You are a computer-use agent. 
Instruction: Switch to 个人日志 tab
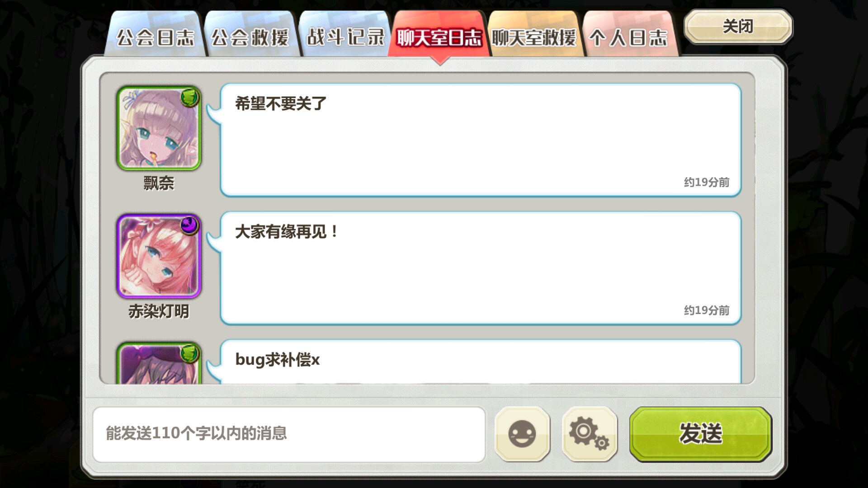coord(629,35)
